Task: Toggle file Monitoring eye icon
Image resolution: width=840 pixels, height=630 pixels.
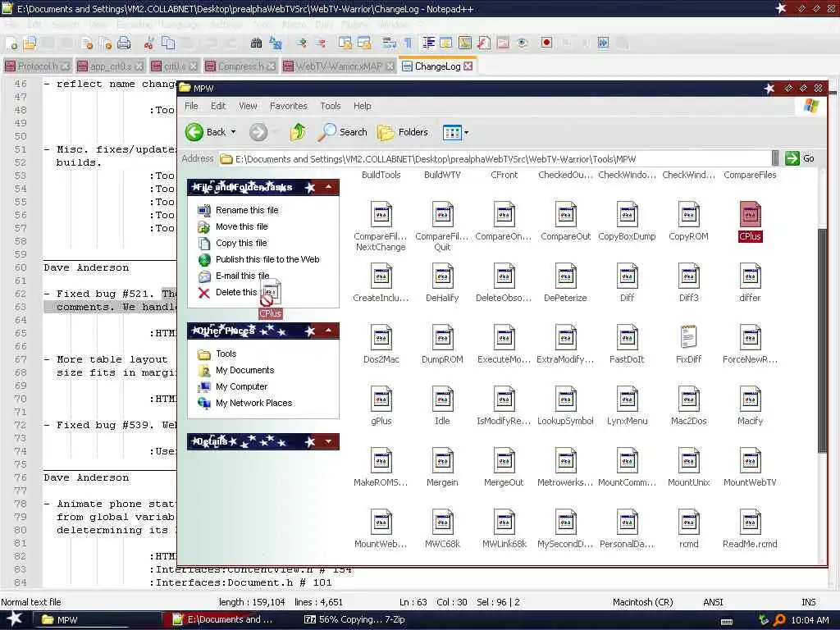Action: 522,43
